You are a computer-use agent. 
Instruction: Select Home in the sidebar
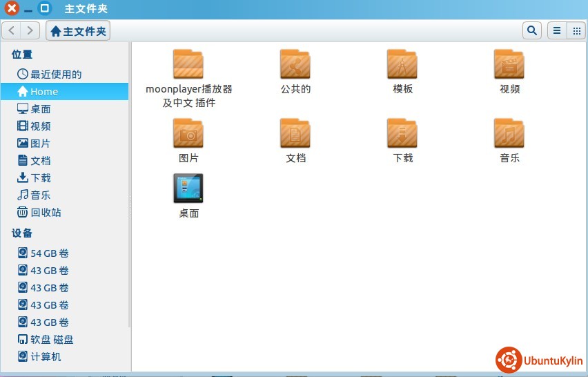(44, 92)
